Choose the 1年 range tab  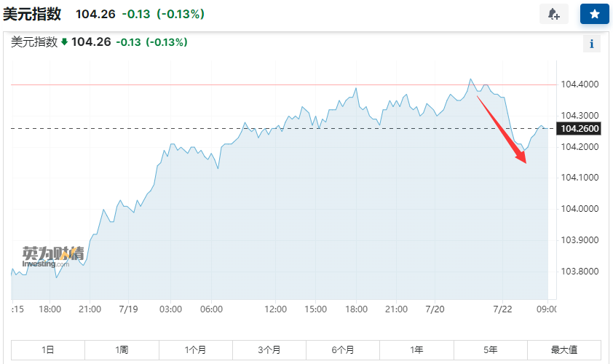[416, 350]
